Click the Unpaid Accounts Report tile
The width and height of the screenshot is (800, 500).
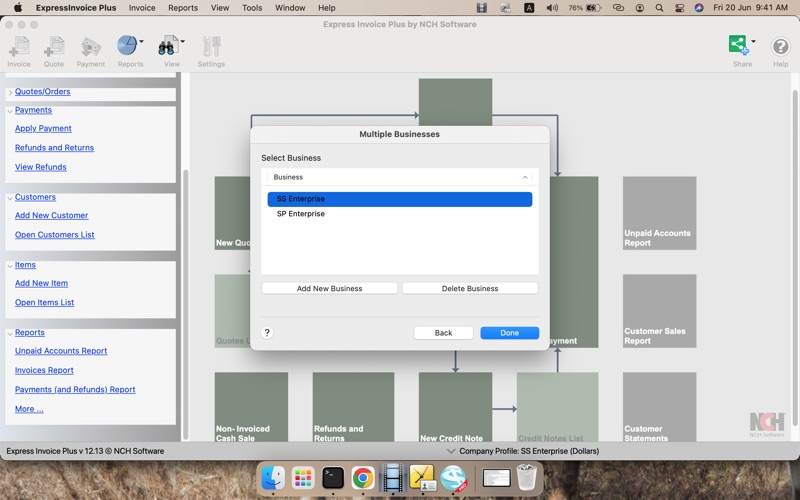[659, 213]
